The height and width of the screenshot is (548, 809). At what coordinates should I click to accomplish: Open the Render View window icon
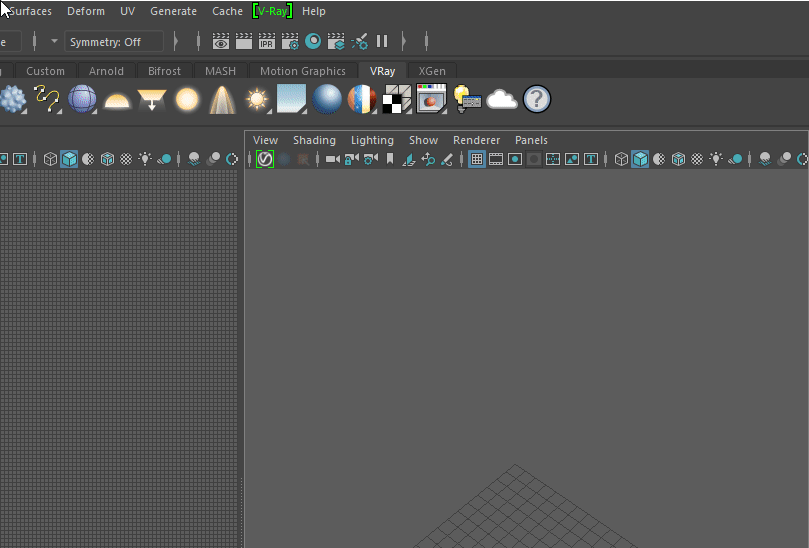(221, 41)
